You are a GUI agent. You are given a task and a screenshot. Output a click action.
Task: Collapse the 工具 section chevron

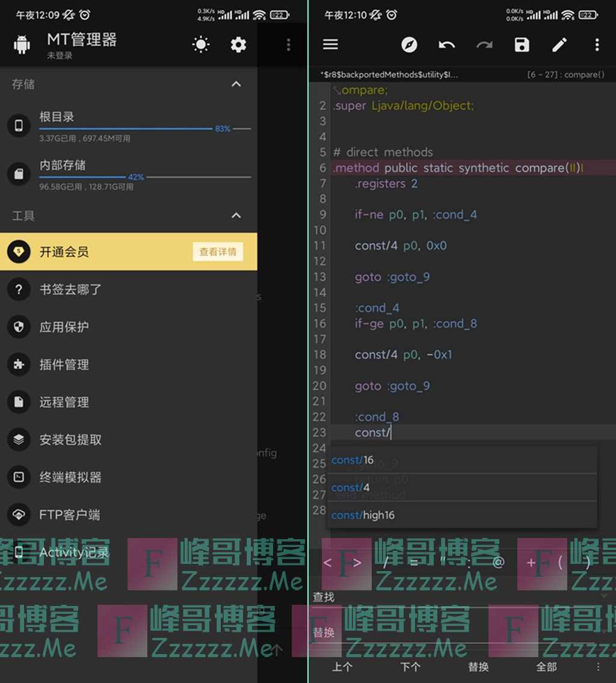click(236, 215)
